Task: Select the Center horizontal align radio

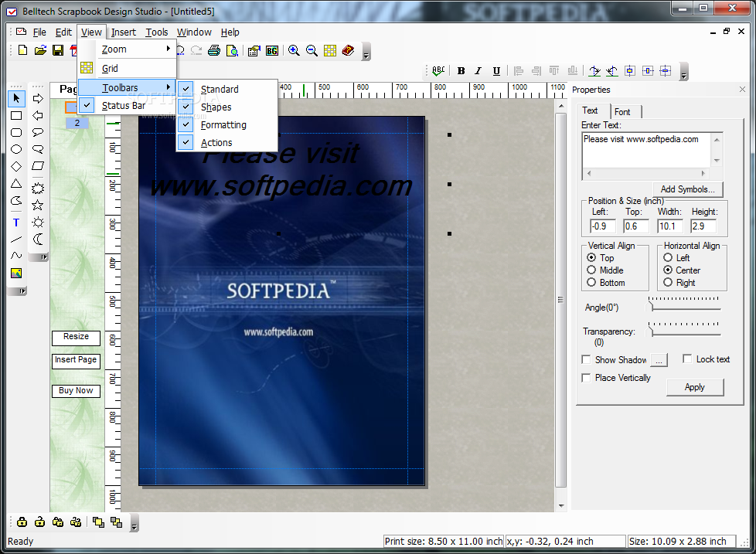Action: 668,270
